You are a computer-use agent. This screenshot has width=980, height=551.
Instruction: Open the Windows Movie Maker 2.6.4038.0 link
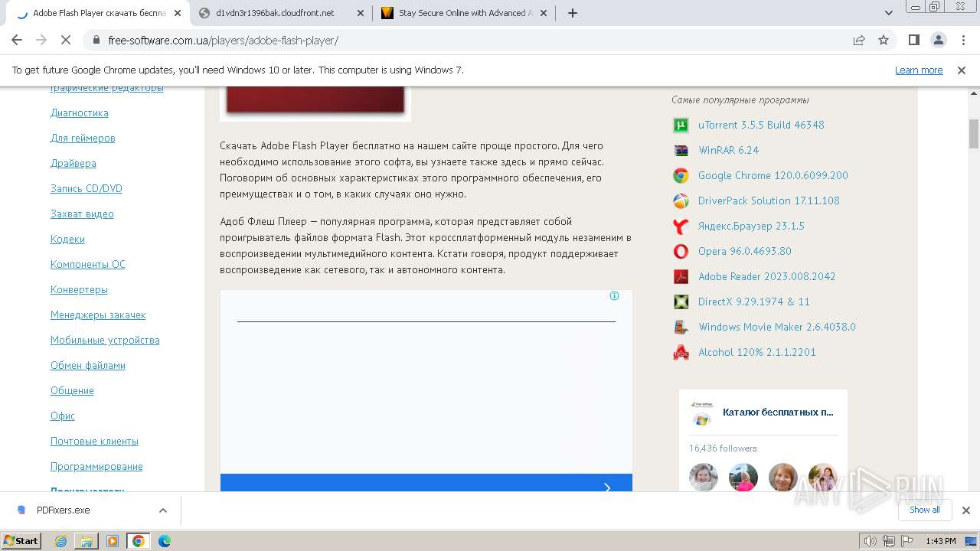[777, 328]
